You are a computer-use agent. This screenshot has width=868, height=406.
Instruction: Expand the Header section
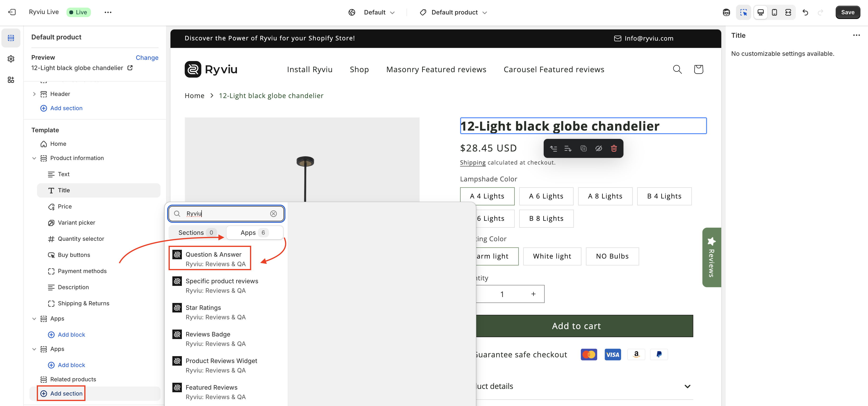(34, 94)
